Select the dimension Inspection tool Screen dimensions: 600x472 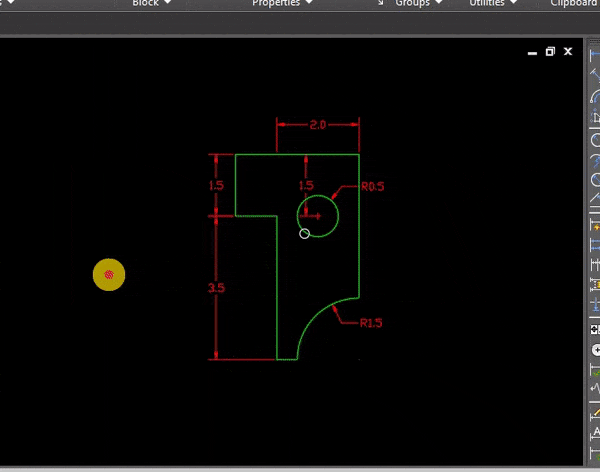(x=595, y=370)
